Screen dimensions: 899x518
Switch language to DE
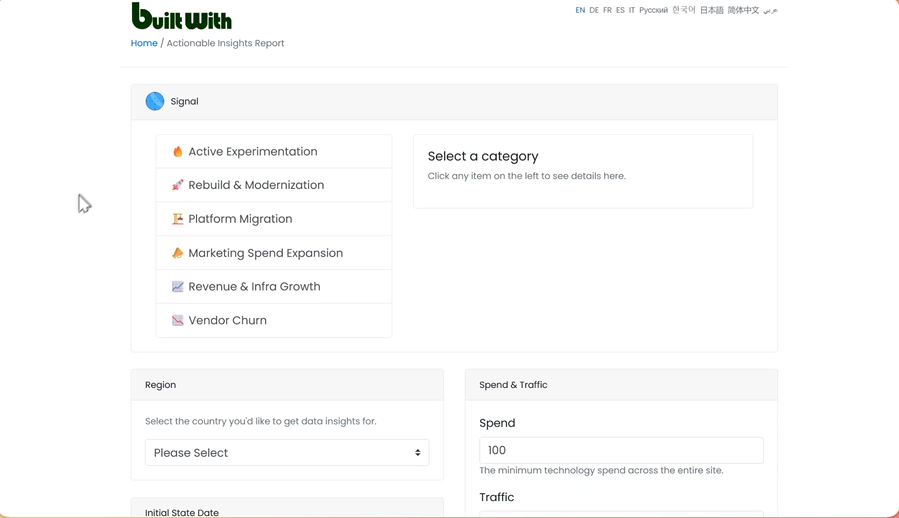(x=594, y=10)
